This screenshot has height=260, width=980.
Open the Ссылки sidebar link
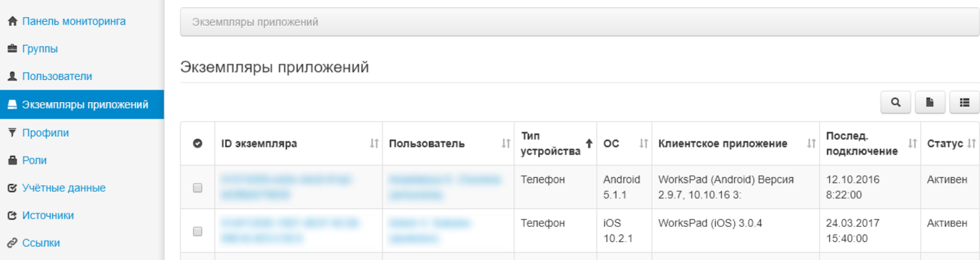[x=41, y=243]
